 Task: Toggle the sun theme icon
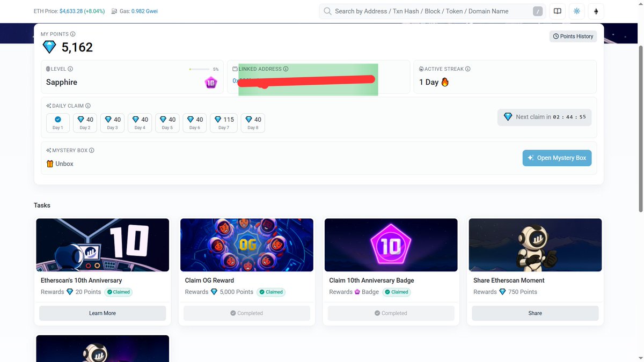[x=577, y=11]
